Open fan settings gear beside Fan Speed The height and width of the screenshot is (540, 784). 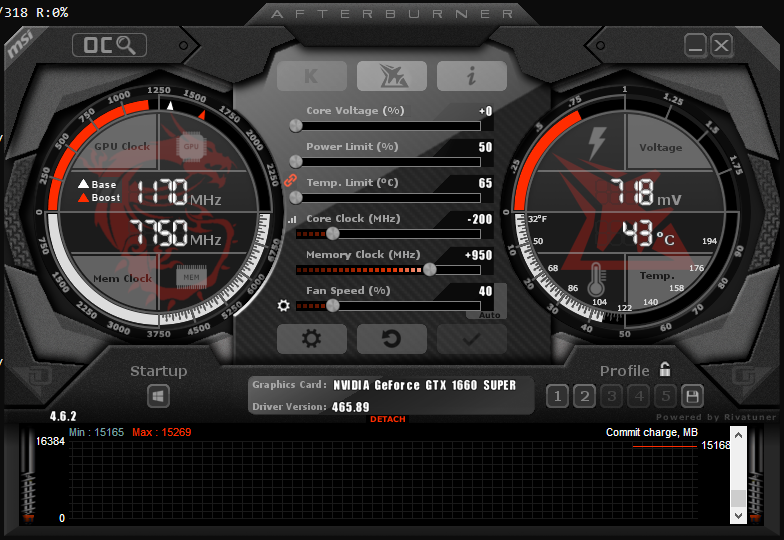point(284,305)
